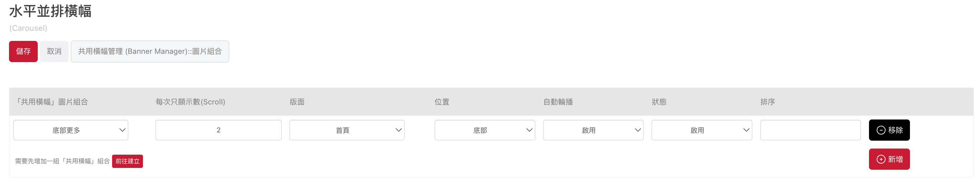Click the 「共用橫幅」圖片組合 column header
Screen dimensions: 980x183
click(x=52, y=102)
